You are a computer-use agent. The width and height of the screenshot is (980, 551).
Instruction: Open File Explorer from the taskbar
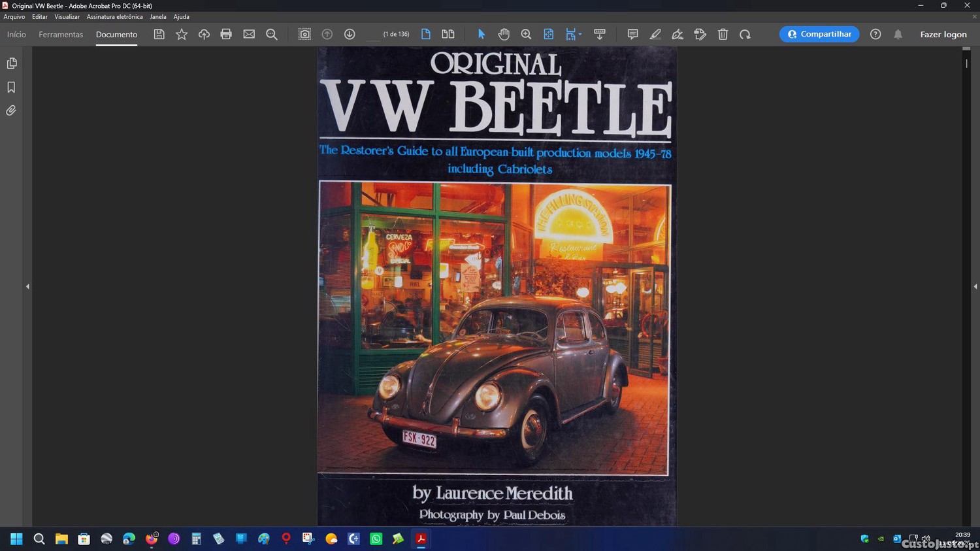click(61, 539)
